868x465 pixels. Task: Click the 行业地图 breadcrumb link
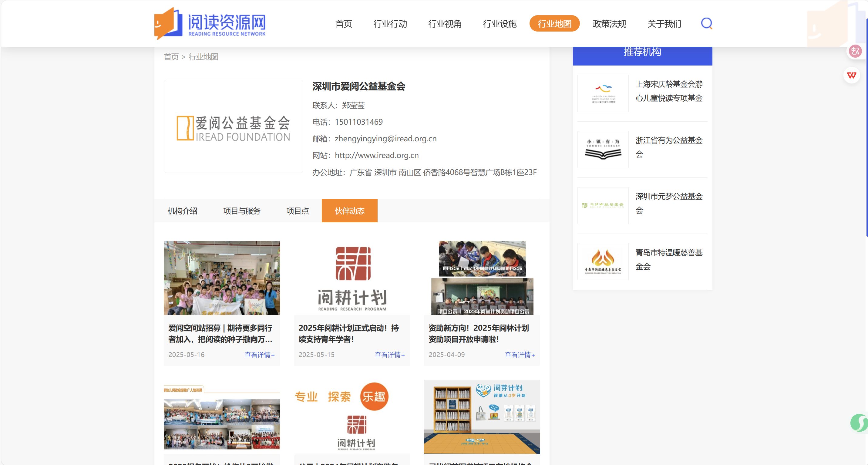203,57
